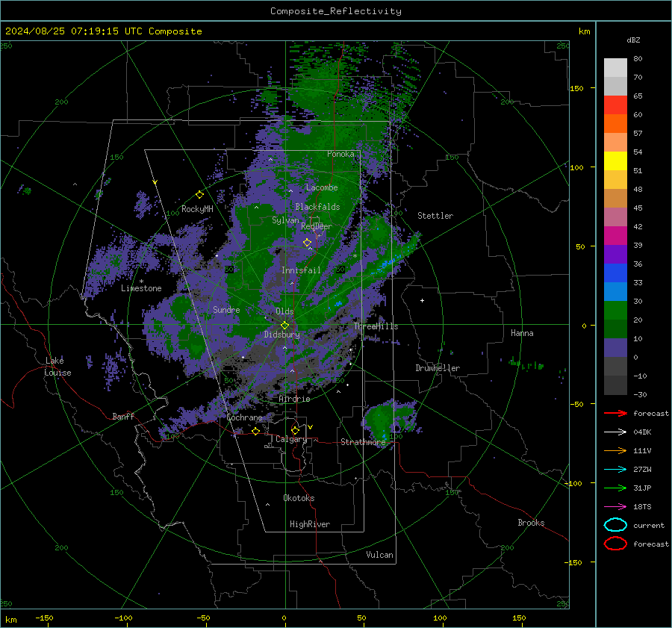Click the Limestone label
672x628 pixels.
(141, 288)
